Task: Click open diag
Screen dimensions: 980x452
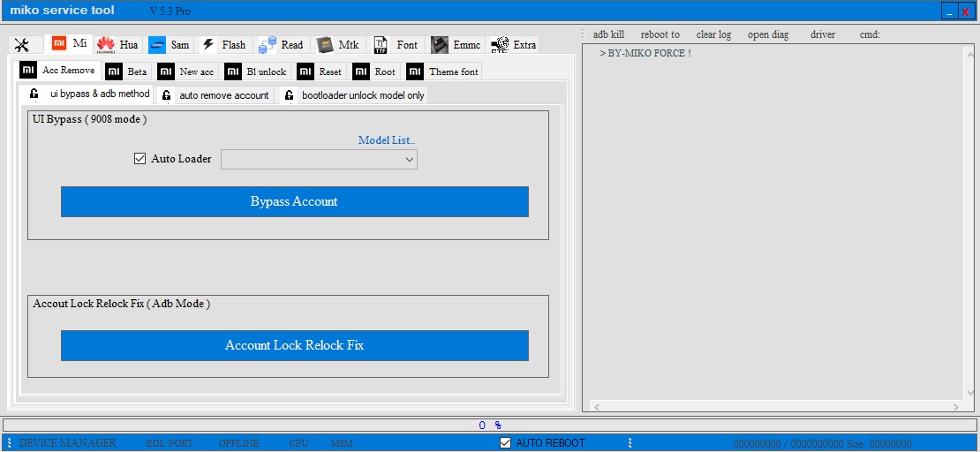Action: [x=768, y=34]
